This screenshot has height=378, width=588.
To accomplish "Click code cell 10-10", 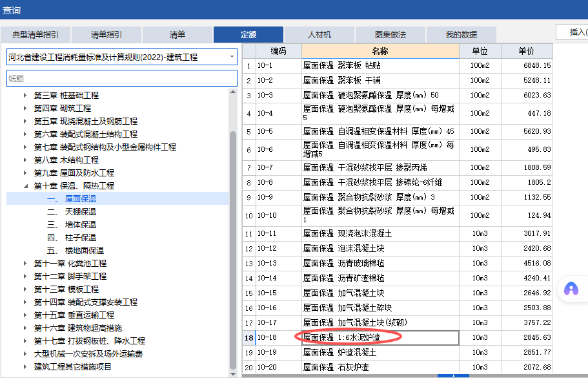I will (x=279, y=215).
